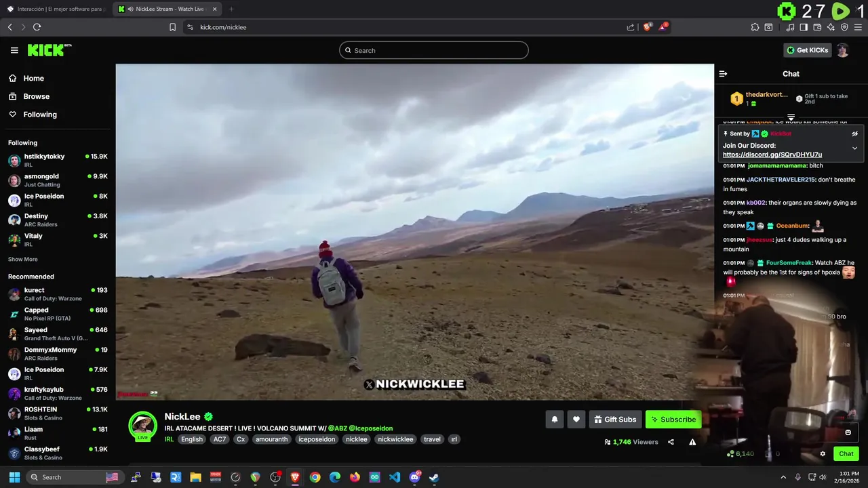The image size is (868, 488).
Task: Expand the gift leaderboard handle
Action: click(x=791, y=117)
